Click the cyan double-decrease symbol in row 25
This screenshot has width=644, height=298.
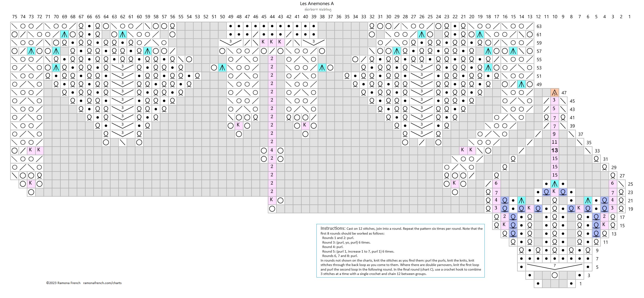[554, 184]
